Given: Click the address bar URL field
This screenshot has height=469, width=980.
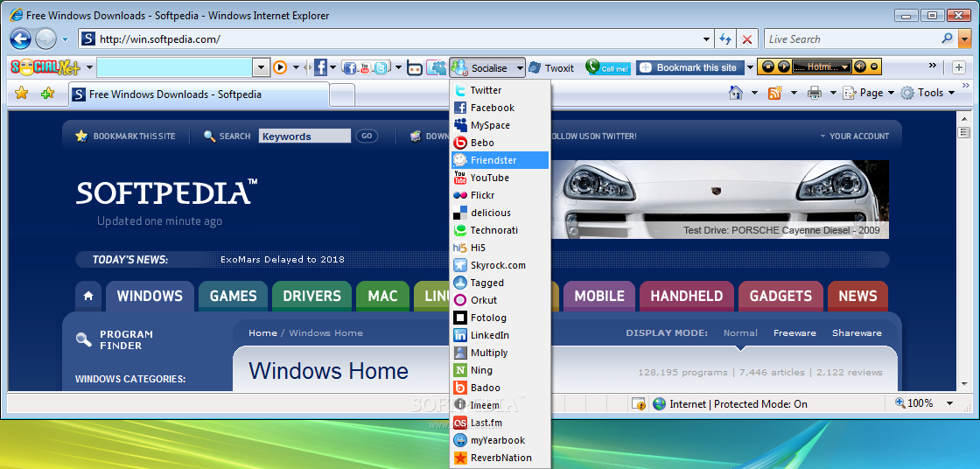Looking at the screenshot, I should click(x=395, y=38).
